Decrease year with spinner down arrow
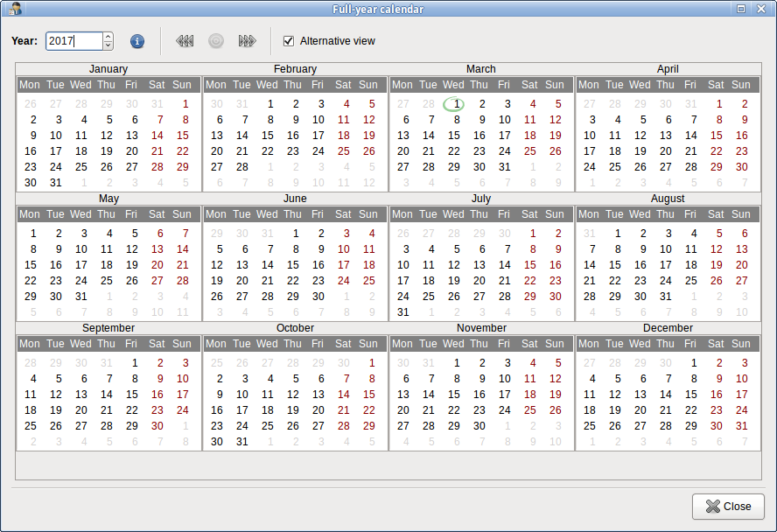The width and height of the screenshot is (777, 532). (108, 45)
